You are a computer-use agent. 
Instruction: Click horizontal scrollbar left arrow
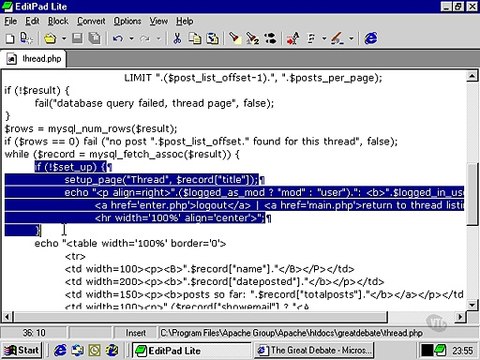[x=8, y=317]
